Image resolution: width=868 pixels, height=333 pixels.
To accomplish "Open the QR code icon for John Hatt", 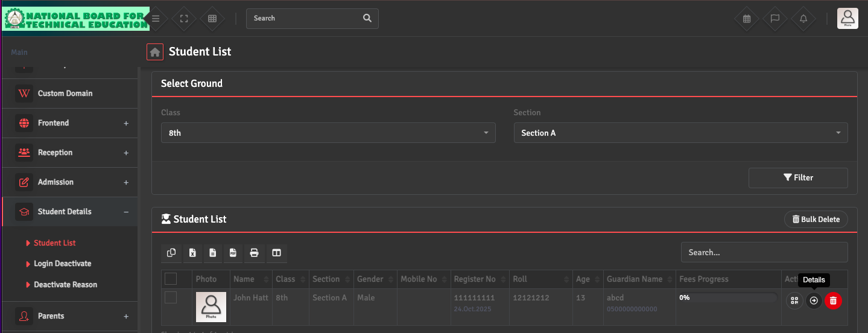I will (x=794, y=300).
